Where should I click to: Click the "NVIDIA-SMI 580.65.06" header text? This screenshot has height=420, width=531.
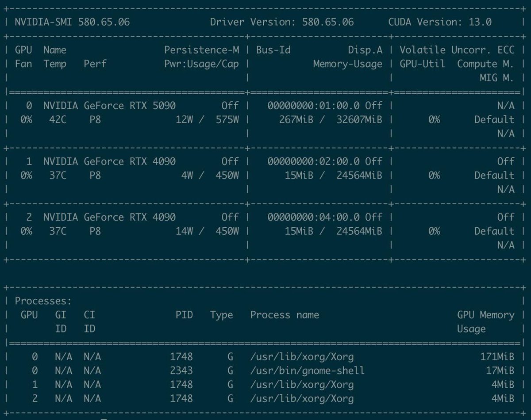click(x=73, y=22)
